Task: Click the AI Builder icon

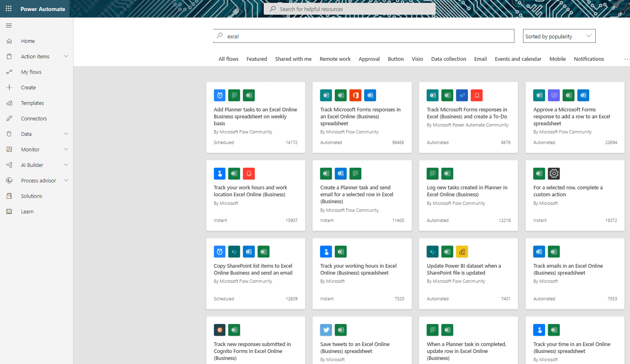Action: (x=9, y=165)
